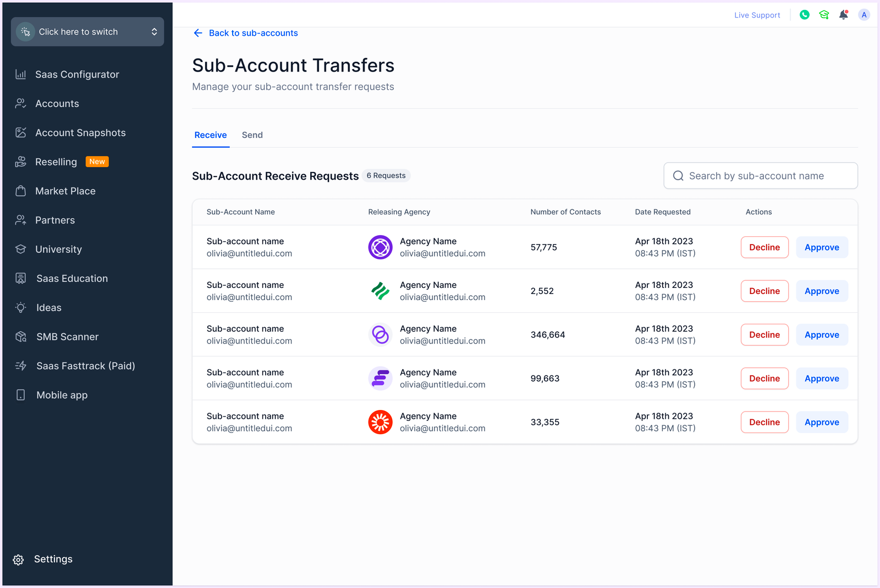Open the Mobile app phone icon
880x588 pixels.
(x=21, y=395)
